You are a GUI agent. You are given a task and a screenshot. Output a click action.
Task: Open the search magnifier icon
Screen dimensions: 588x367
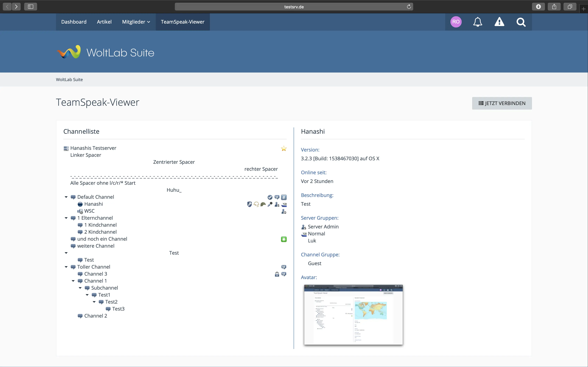click(521, 22)
